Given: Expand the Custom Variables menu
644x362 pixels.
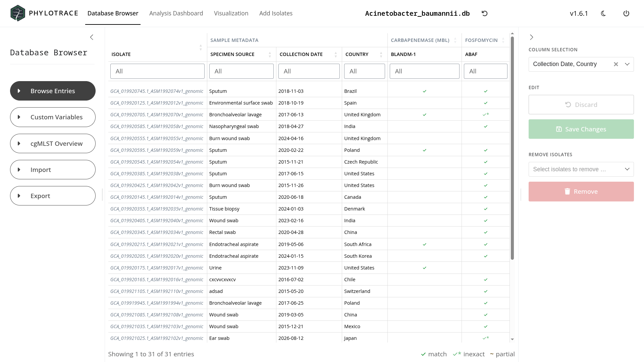Looking at the screenshot, I should click(53, 117).
